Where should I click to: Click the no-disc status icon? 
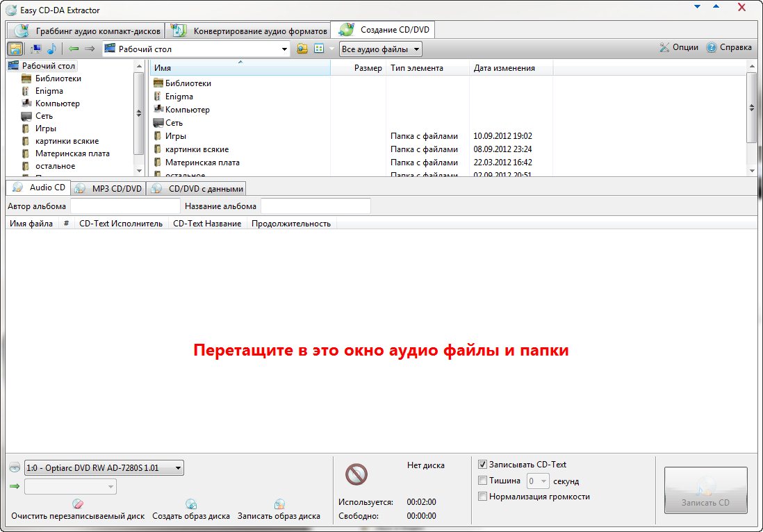[x=356, y=474]
